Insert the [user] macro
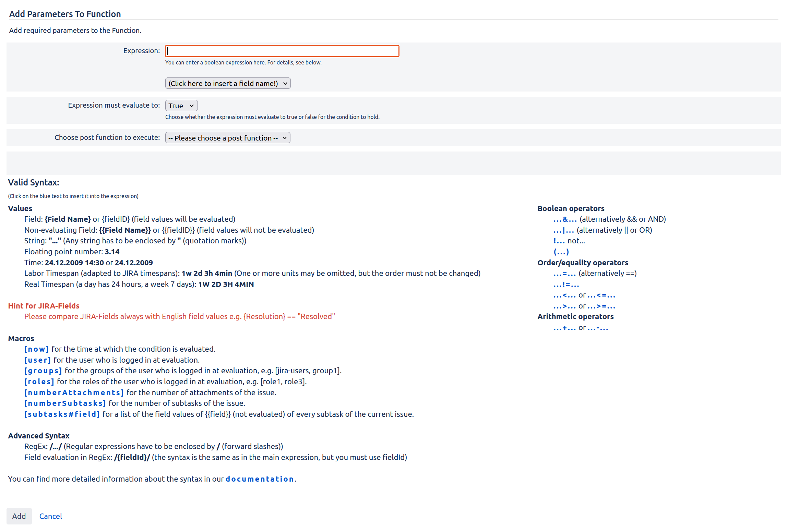The image size is (788, 532). click(x=37, y=360)
